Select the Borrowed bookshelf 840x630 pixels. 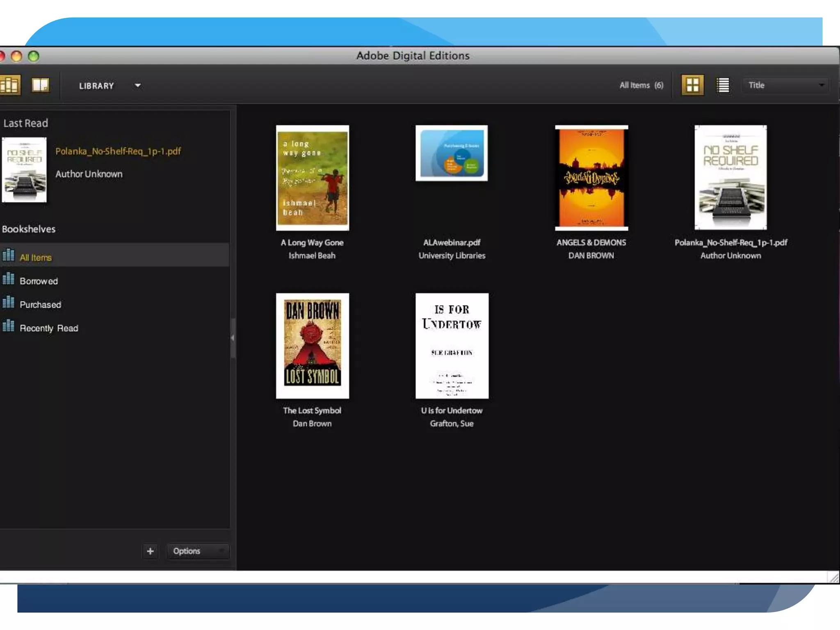[39, 281]
